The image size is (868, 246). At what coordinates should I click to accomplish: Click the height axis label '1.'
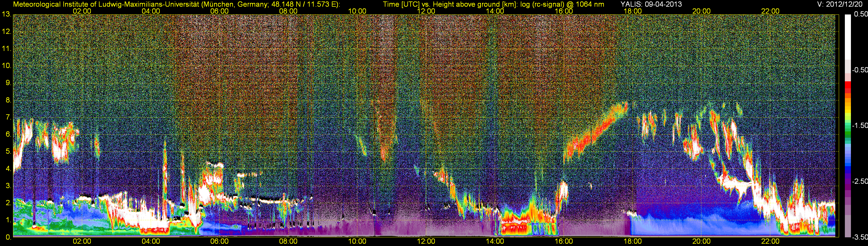[x=8, y=221]
